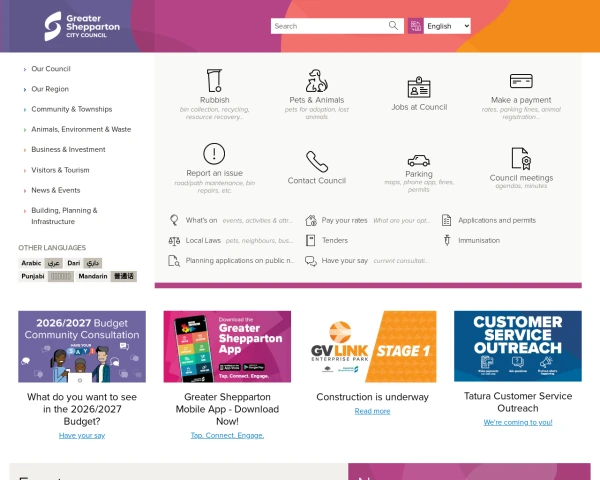
Task: Click the Tap. Connect. Engage. link
Action: click(x=227, y=436)
